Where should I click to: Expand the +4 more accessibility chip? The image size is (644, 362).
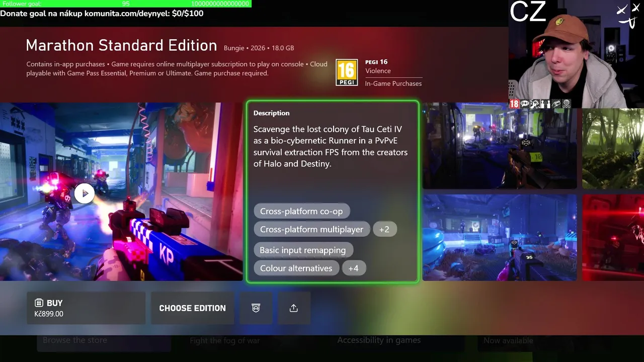[354, 268]
